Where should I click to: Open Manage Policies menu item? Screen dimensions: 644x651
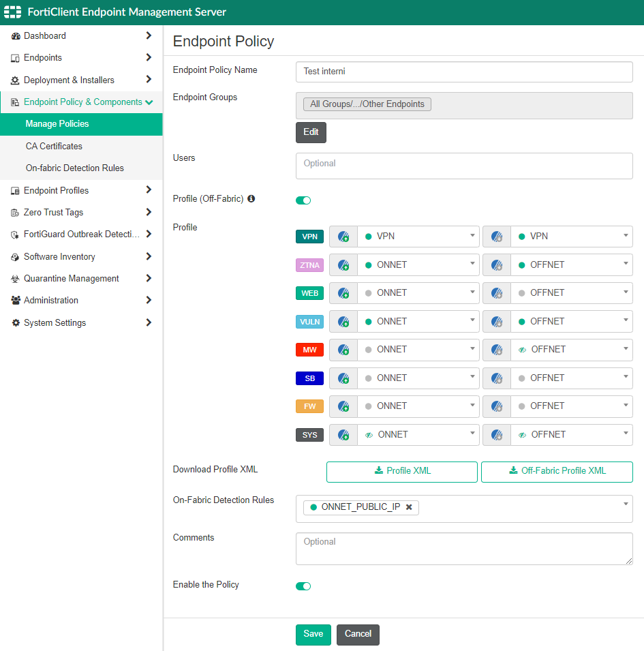[x=81, y=124]
